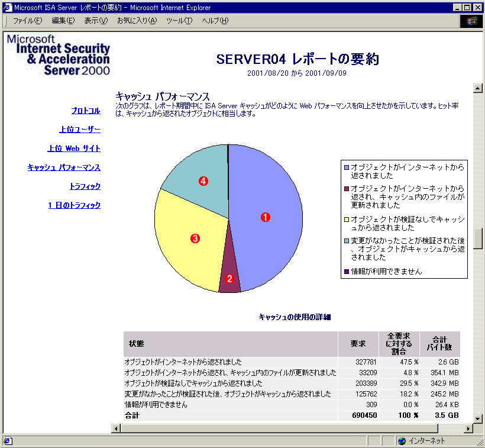Click the キャッシュ パフォーマンス section heading
The width and height of the screenshot is (485, 448).
click(163, 96)
